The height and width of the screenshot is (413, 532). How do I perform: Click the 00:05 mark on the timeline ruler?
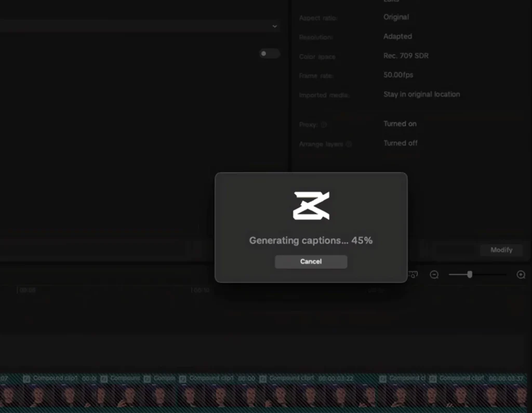pos(27,290)
